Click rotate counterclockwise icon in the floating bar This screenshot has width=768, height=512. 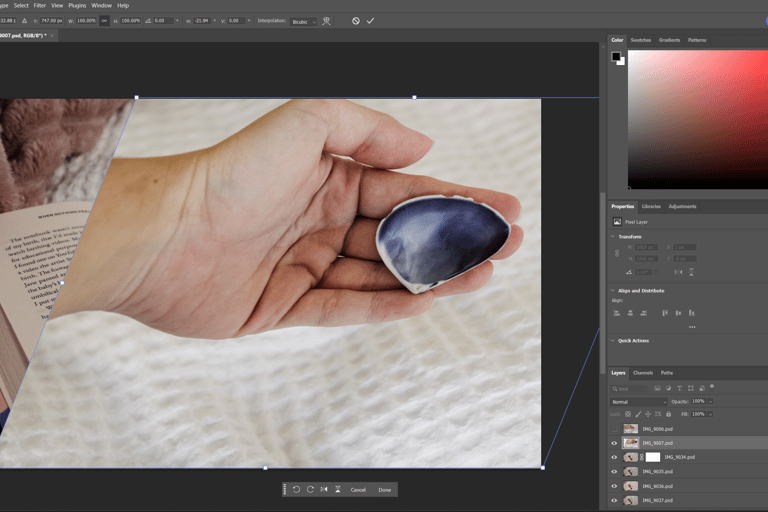tap(297, 490)
